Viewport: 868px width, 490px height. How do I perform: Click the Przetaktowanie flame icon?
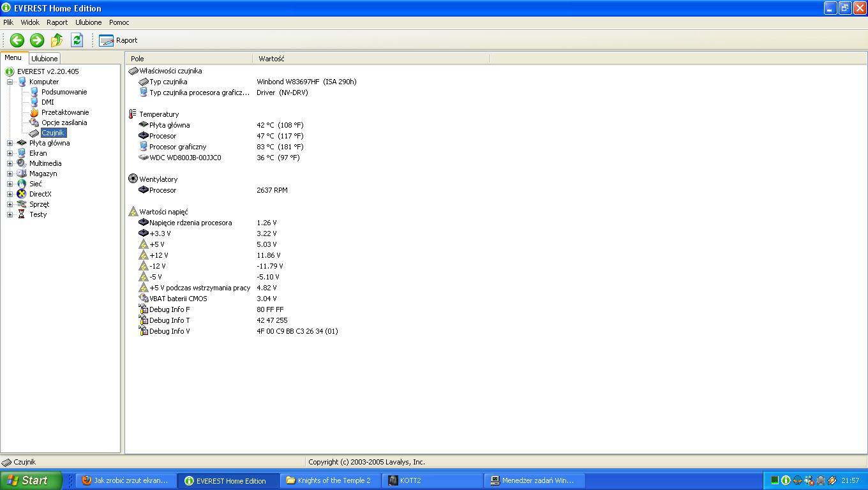pyautogui.click(x=34, y=112)
